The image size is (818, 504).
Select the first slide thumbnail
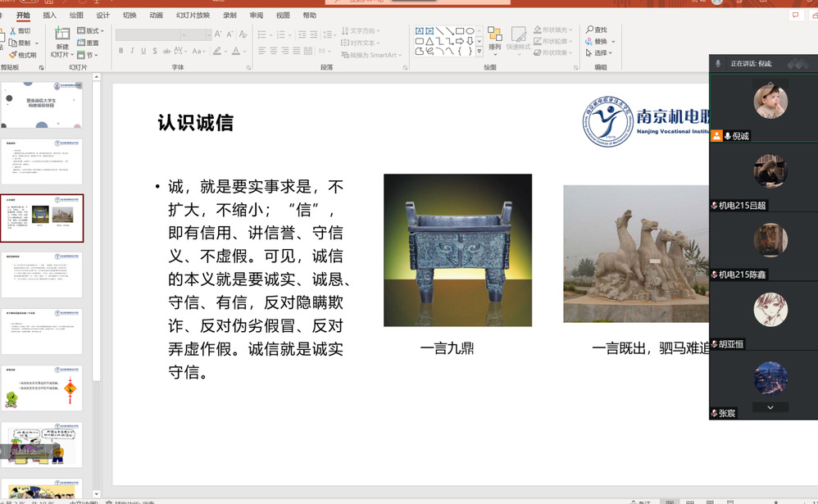point(42,105)
